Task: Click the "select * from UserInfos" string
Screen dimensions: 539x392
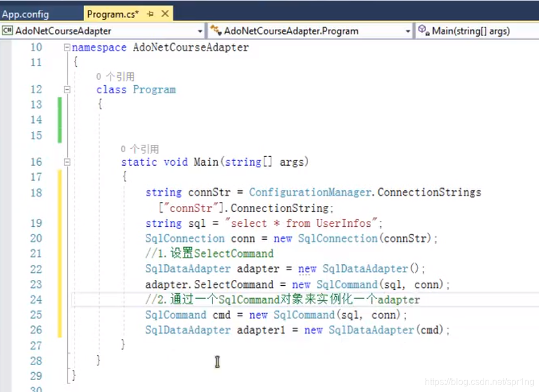Action: [x=301, y=223]
